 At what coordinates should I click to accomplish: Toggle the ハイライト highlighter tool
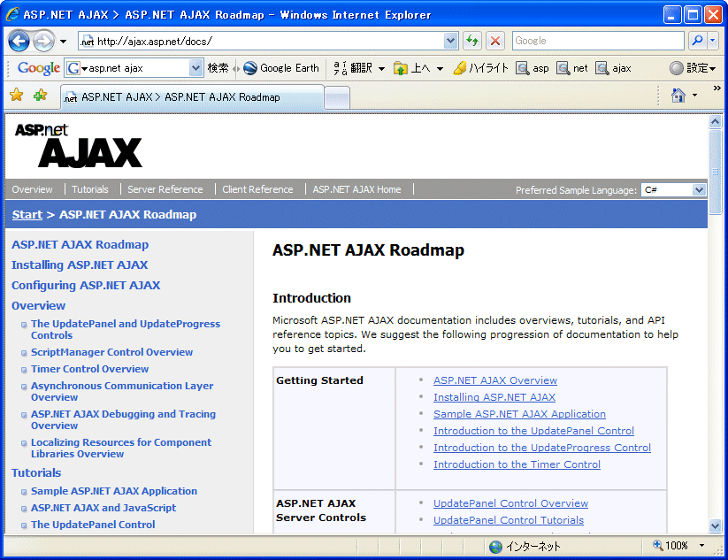pos(480,68)
